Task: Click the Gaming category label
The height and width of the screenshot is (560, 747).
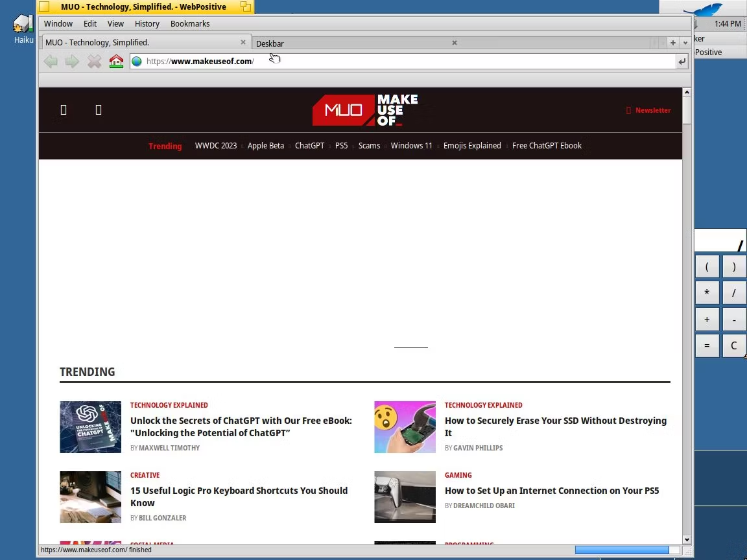Action: (458, 475)
